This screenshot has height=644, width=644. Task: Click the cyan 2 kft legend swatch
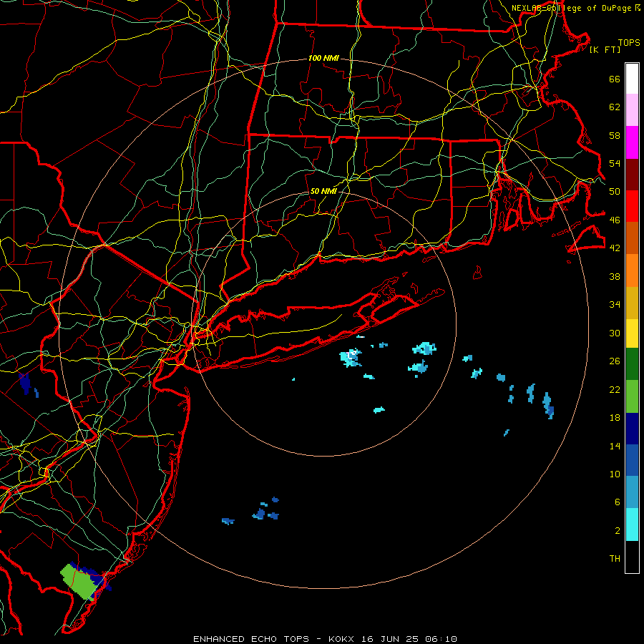coord(632,524)
